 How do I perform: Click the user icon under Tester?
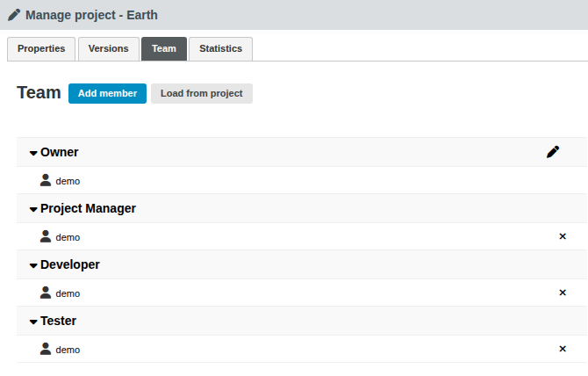click(46, 349)
